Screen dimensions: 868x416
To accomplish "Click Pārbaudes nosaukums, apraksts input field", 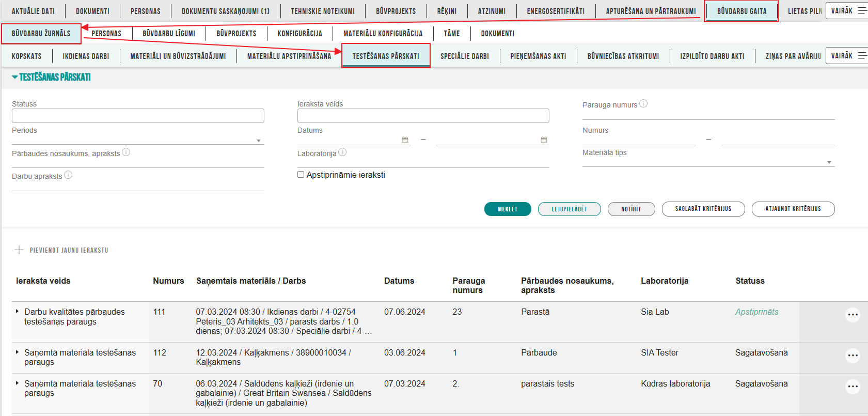I will pyautogui.click(x=138, y=163).
